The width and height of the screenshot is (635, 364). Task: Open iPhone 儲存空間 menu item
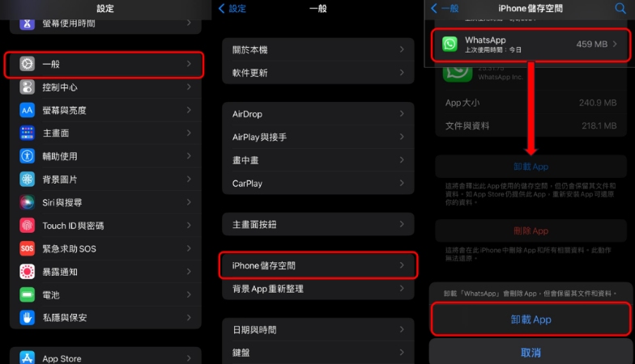click(318, 265)
